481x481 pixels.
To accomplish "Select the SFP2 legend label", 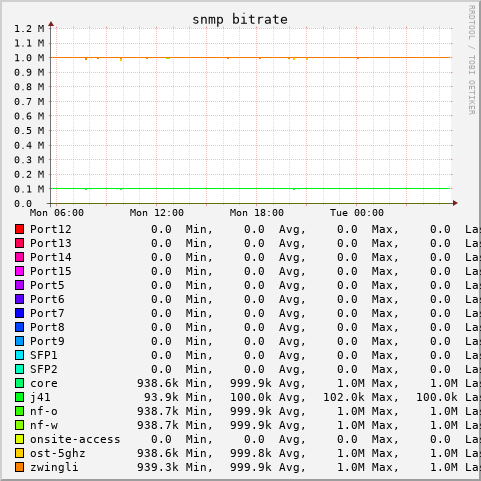I will [44, 369].
